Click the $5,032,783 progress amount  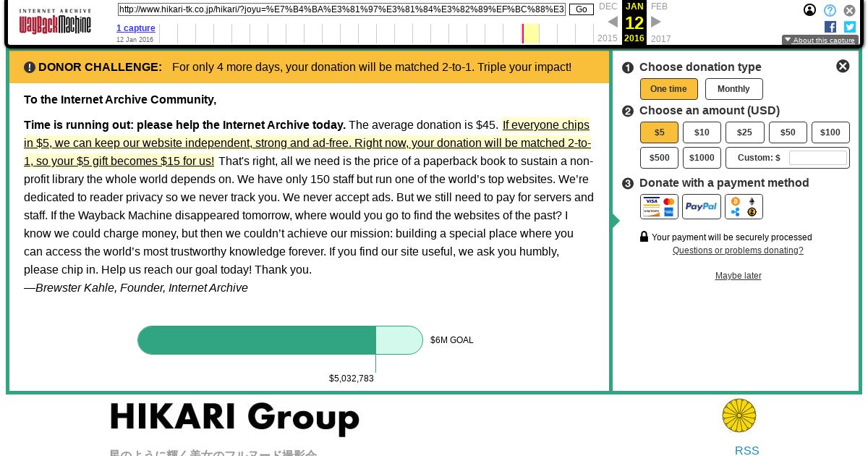coord(352,379)
